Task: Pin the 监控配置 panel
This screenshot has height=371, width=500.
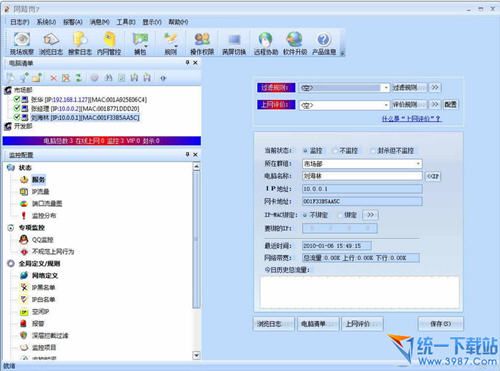Action: click(x=188, y=154)
